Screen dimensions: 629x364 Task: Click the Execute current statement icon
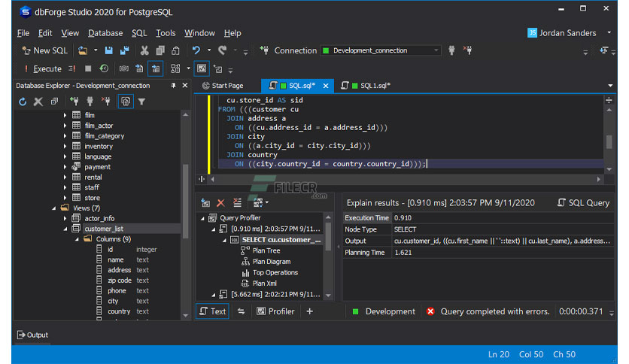coord(72,68)
